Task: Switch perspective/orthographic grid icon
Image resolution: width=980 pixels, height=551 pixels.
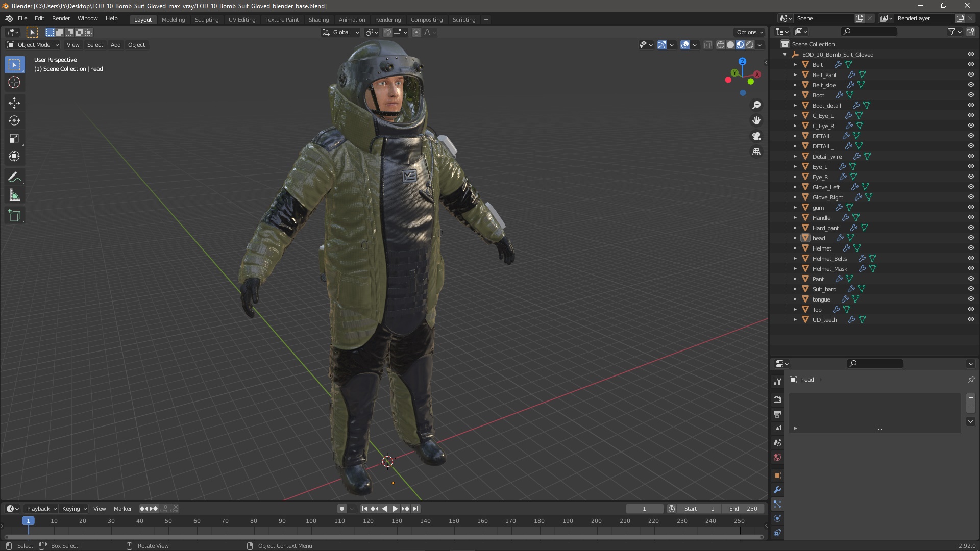Action: [x=756, y=152]
